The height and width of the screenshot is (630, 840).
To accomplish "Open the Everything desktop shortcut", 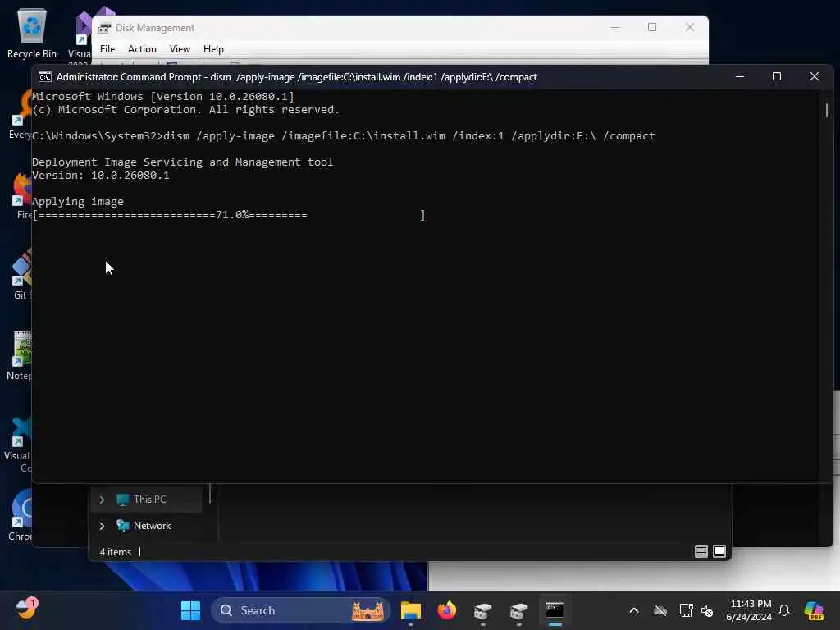I will click(21, 115).
